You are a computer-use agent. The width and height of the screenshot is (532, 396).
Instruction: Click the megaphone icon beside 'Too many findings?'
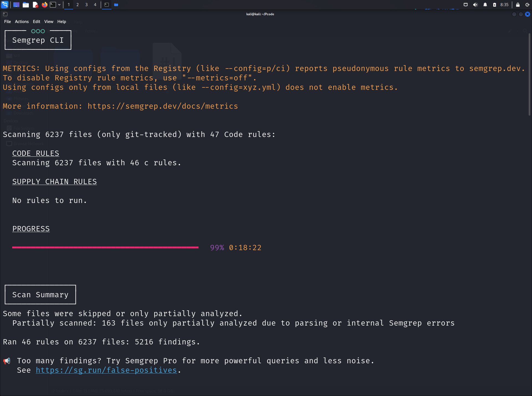click(7, 361)
